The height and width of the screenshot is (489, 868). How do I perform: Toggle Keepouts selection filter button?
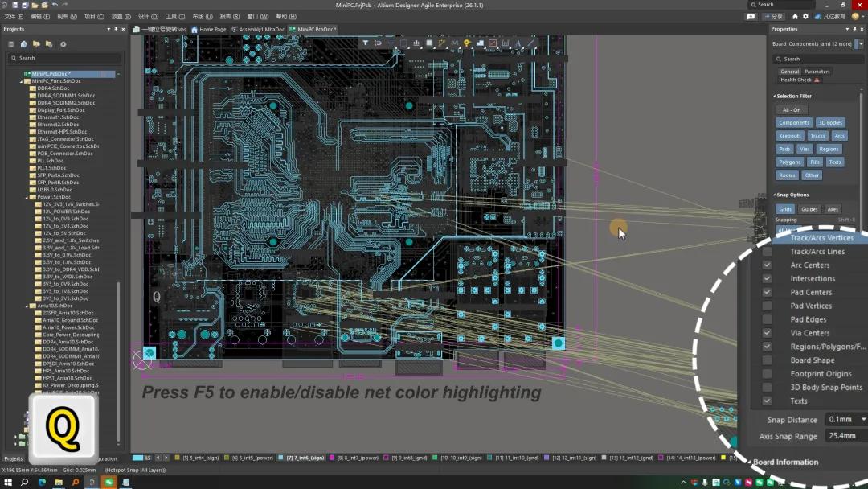[790, 136]
